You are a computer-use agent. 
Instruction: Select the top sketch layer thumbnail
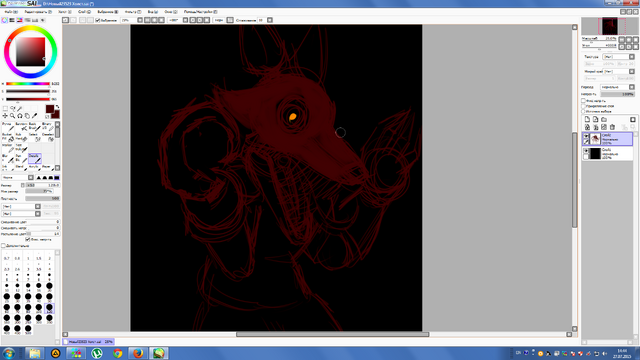point(595,139)
